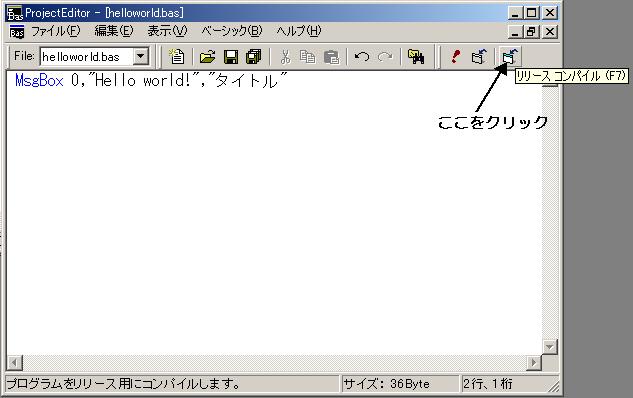Click the release compile icon
Viewport: 633px width, 398px height.
(510, 57)
